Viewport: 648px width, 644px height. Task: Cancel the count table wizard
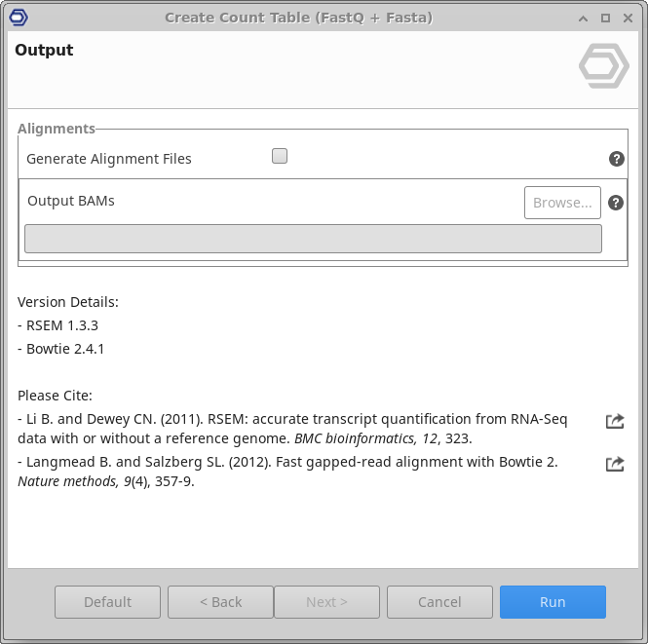click(x=439, y=602)
